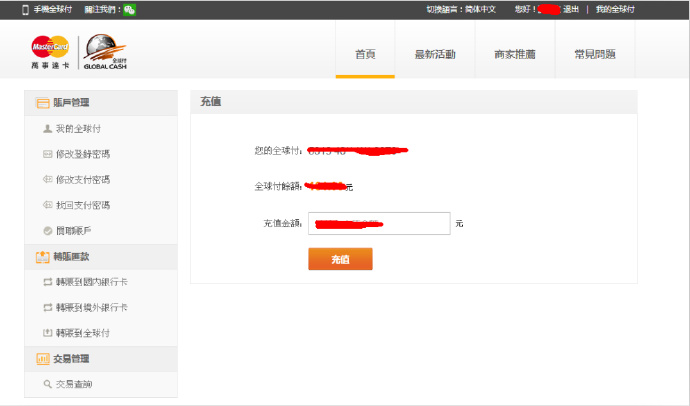Select 轉賬到境外銀行卡

click(92, 307)
